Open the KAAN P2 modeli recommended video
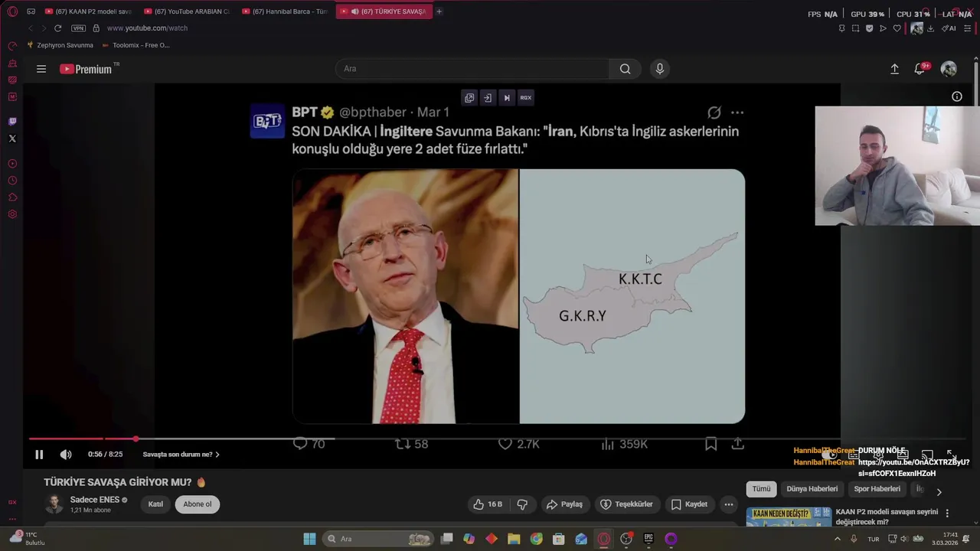Image resolution: width=980 pixels, height=551 pixels. pyautogui.click(x=887, y=517)
